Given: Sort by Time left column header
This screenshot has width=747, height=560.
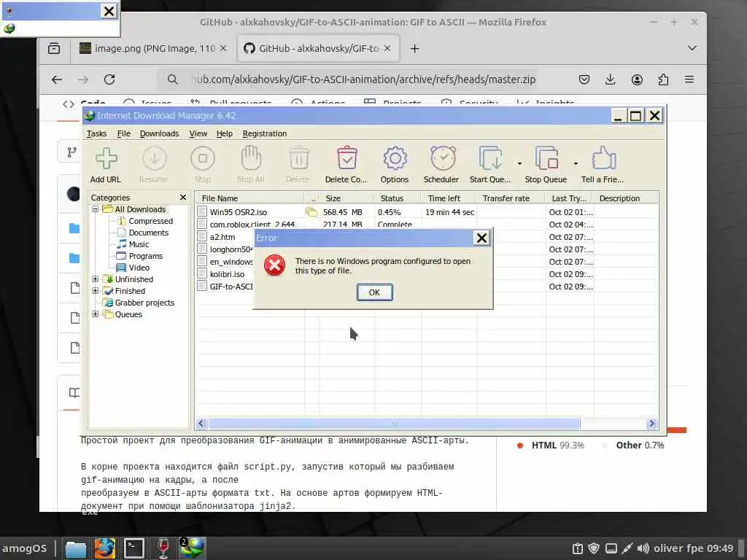Looking at the screenshot, I should (449, 198).
